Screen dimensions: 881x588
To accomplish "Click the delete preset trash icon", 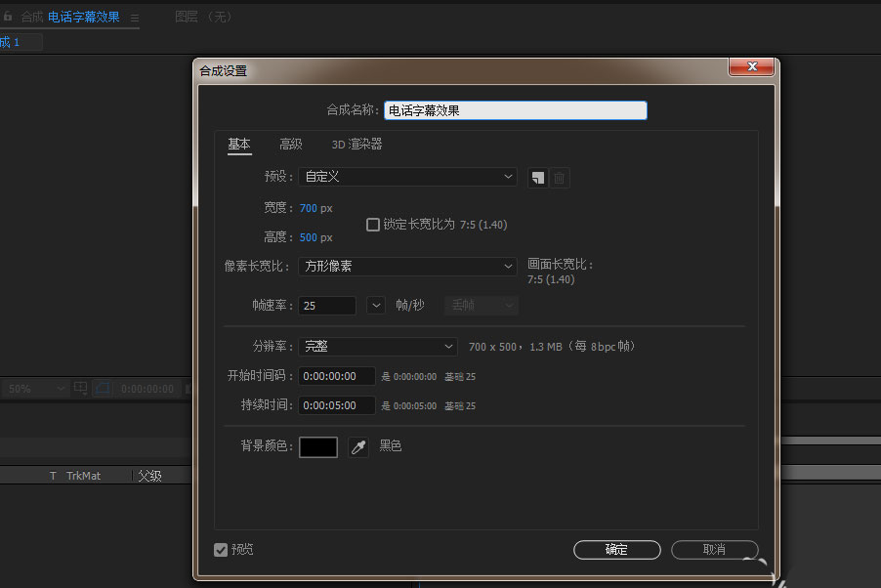I will click(x=558, y=178).
